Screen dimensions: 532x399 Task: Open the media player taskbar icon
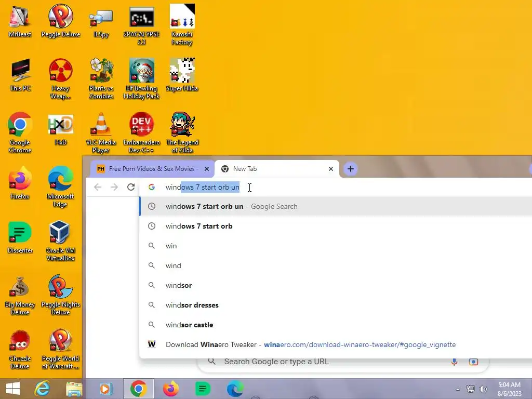(x=105, y=389)
